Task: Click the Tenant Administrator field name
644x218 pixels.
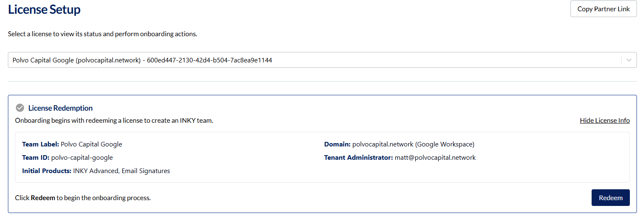Action: 358,158
